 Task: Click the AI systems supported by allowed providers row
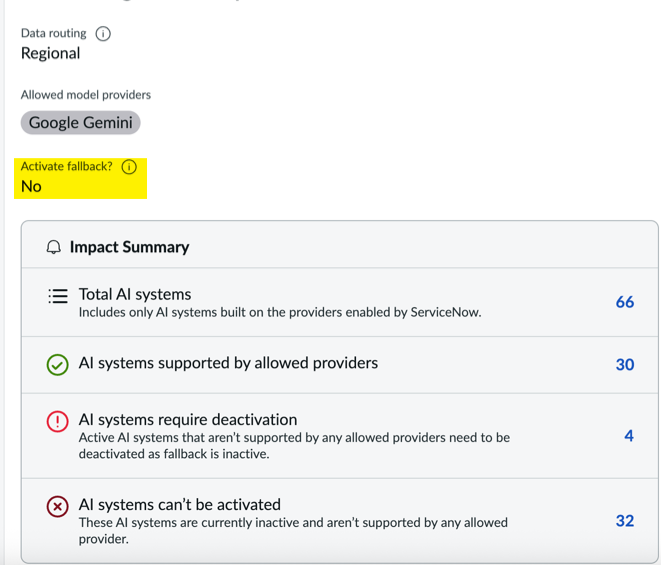tap(340, 365)
